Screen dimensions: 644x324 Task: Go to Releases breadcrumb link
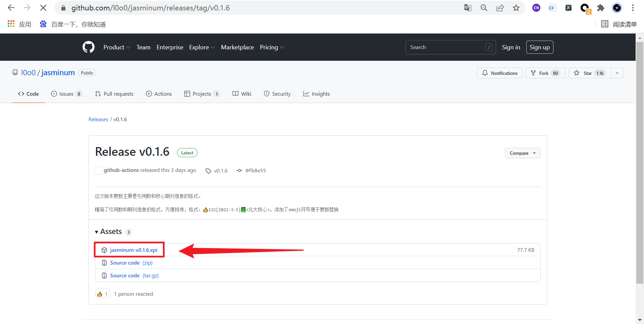coord(98,119)
